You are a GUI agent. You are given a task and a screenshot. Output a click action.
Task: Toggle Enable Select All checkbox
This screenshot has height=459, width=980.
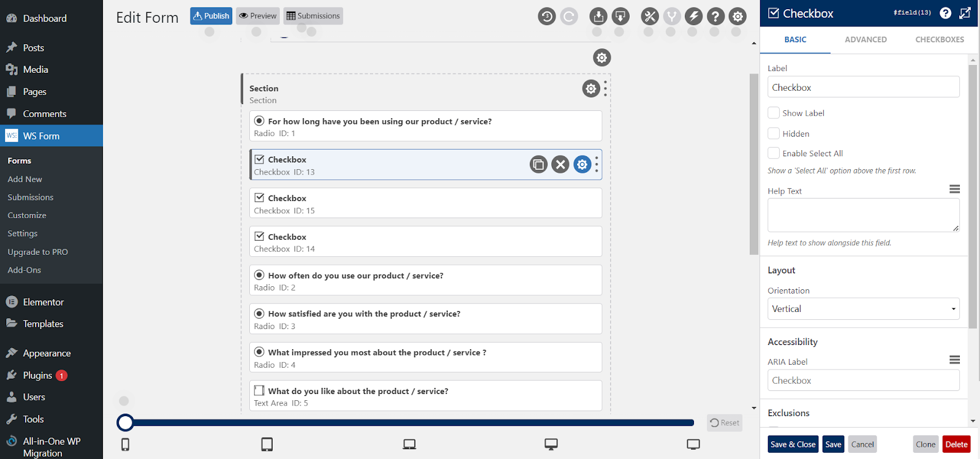tap(774, 153)
